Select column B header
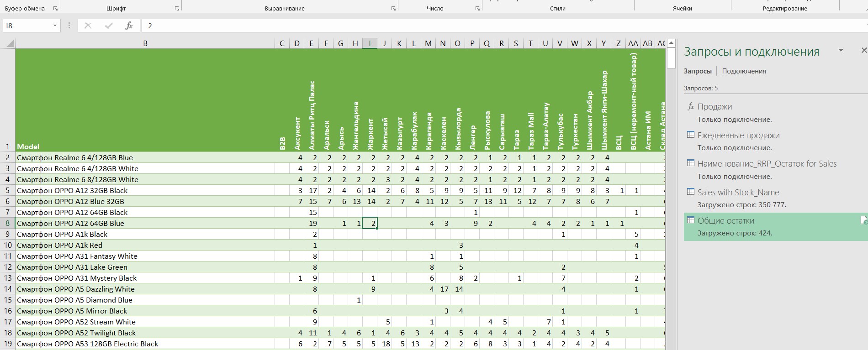The height and width of the screenshot is (350, 868). tap(145, 44)
